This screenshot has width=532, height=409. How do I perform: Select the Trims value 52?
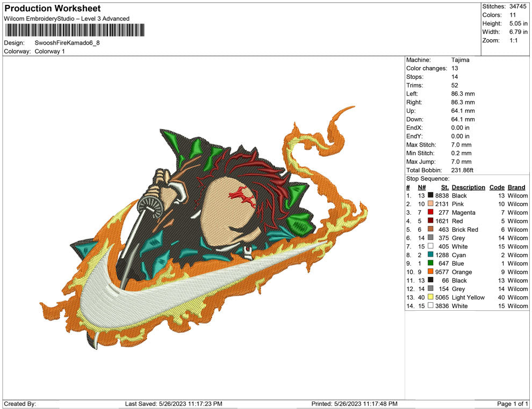tap(455, 85)
